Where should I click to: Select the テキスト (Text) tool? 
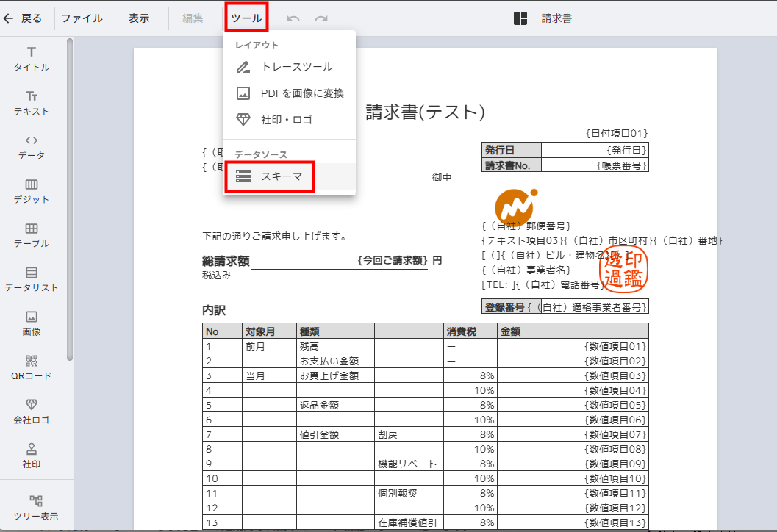pyautogui.click(x=32, y=103)
